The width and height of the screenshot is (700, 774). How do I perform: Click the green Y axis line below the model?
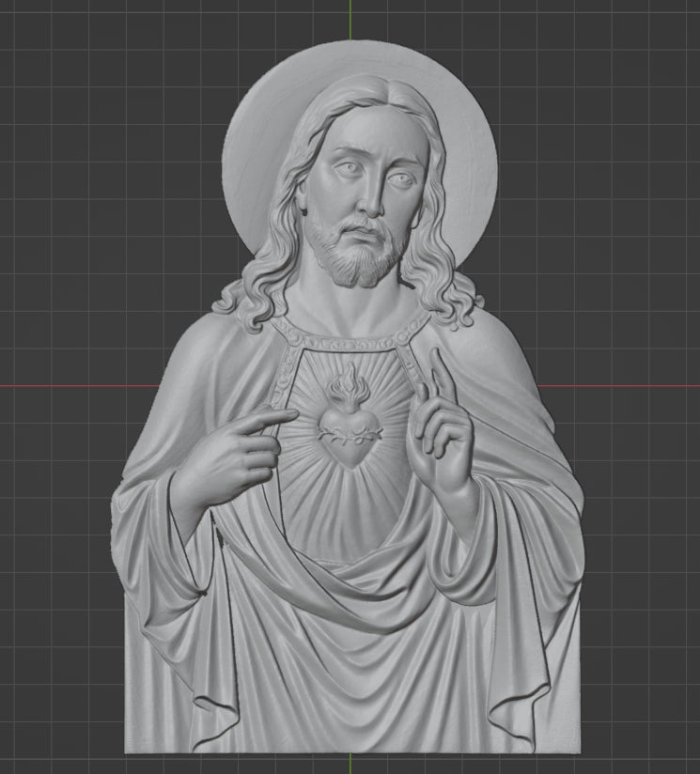pyautogui.click(x=351, y=765)
